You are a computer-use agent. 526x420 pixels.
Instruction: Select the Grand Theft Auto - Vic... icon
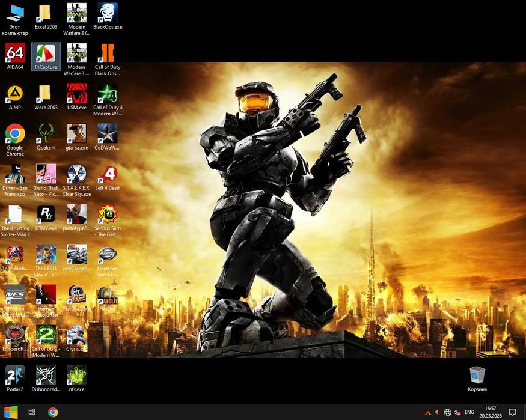tap(46, 180)
